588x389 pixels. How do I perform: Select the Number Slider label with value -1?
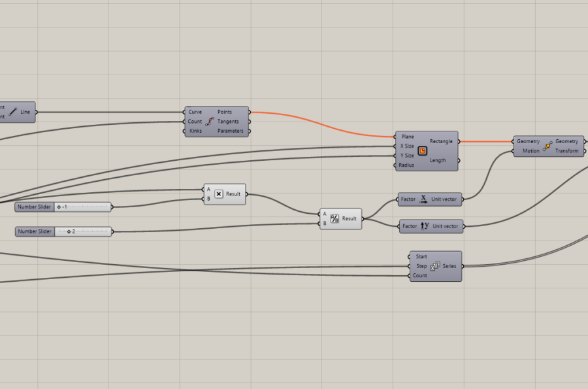pyautogui.click(x=34, y=207)
